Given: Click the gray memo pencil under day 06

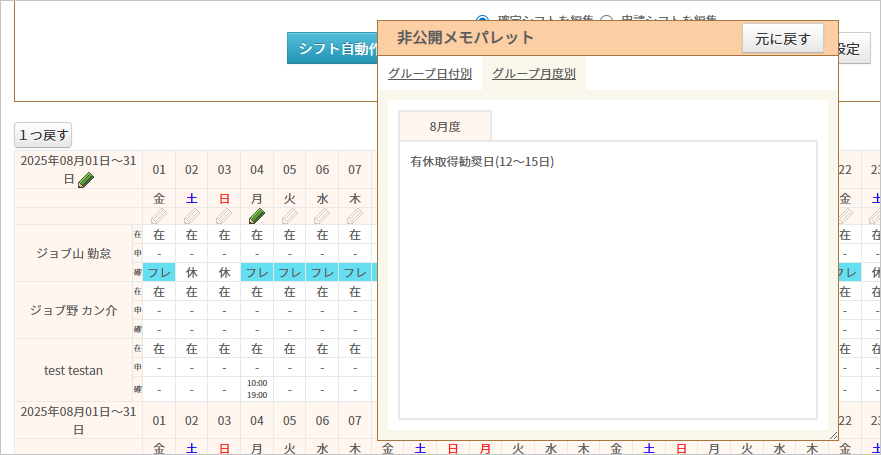Looking at the screenshot, I should [x=322, y=216].
